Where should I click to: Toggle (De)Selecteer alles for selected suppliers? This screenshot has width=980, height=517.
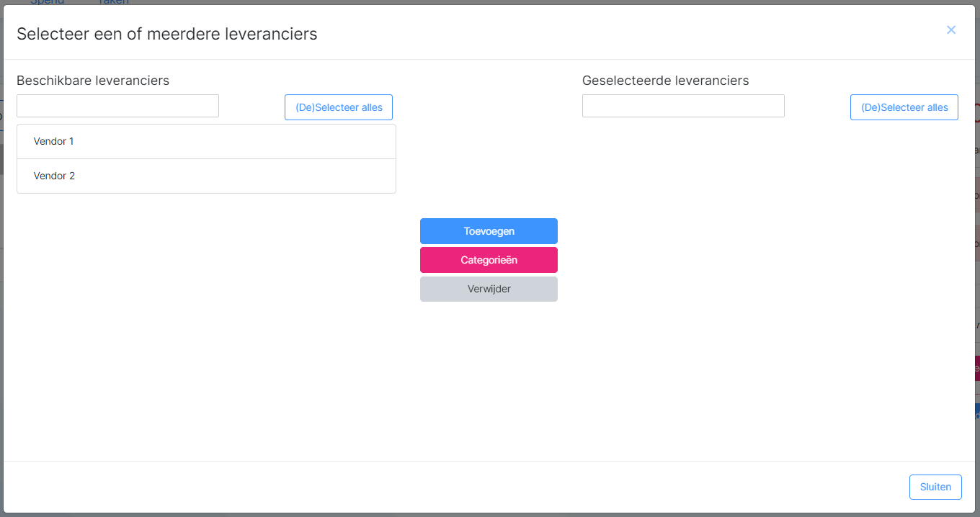point(904,107)
